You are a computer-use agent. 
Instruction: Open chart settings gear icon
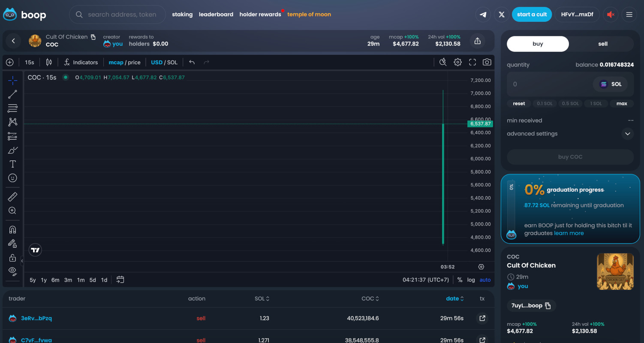coord(457,62)
